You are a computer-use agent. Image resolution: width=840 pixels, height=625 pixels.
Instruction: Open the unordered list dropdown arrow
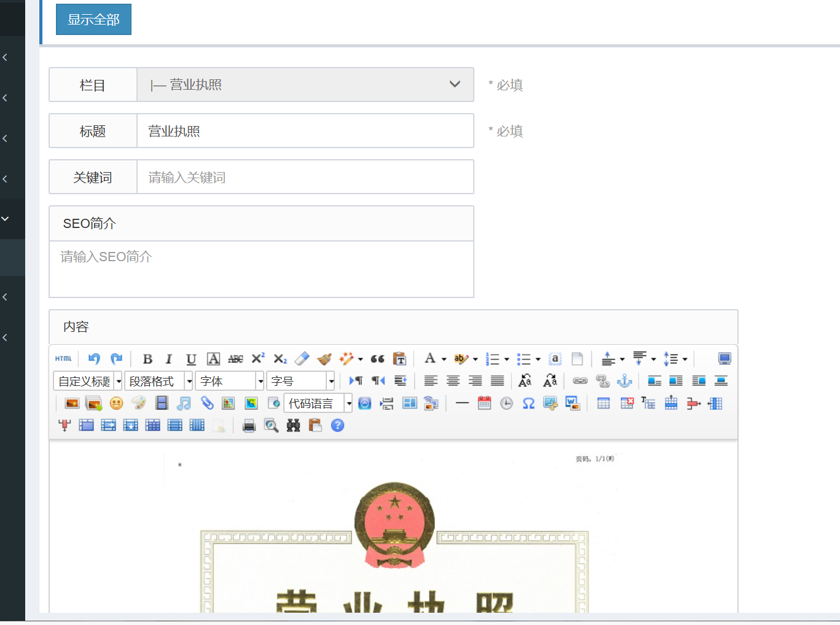point(538,360)
